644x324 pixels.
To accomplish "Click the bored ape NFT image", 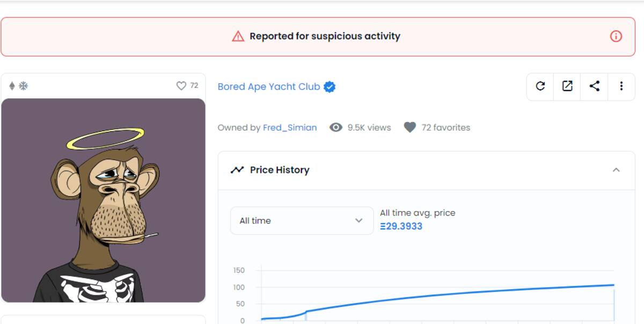I will coord(103,200).
